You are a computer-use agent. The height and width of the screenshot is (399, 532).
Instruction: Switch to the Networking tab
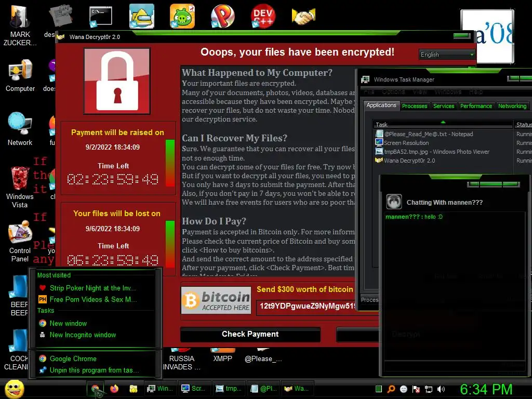coord(512,106)
